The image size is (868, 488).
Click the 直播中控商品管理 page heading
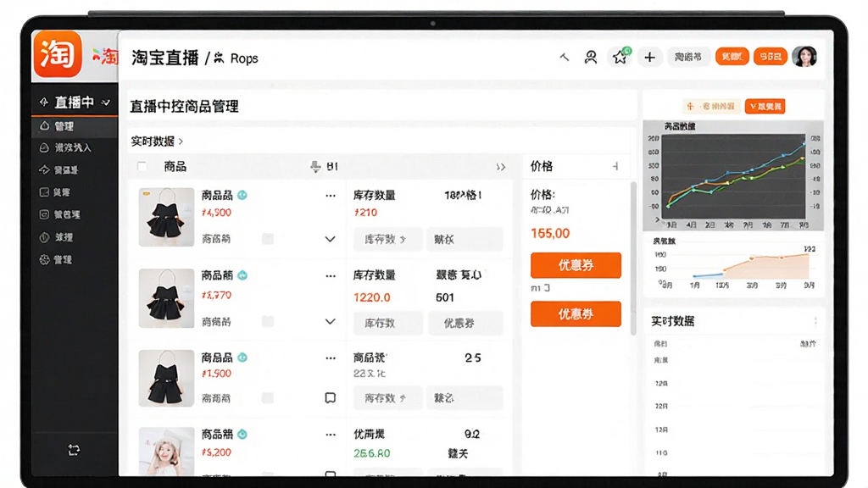[184, 106]
